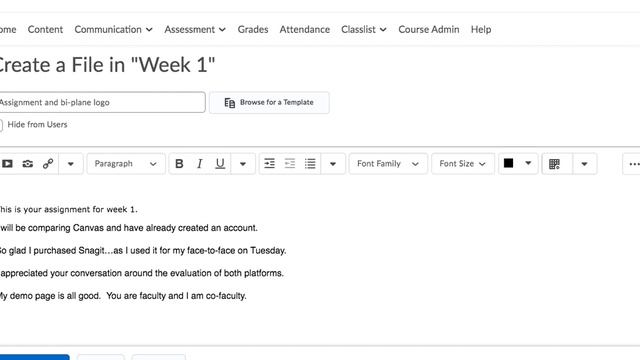The width and height of the screenshot is (640, 360).
Task: Expand the table options arrow
Action: 584,164
